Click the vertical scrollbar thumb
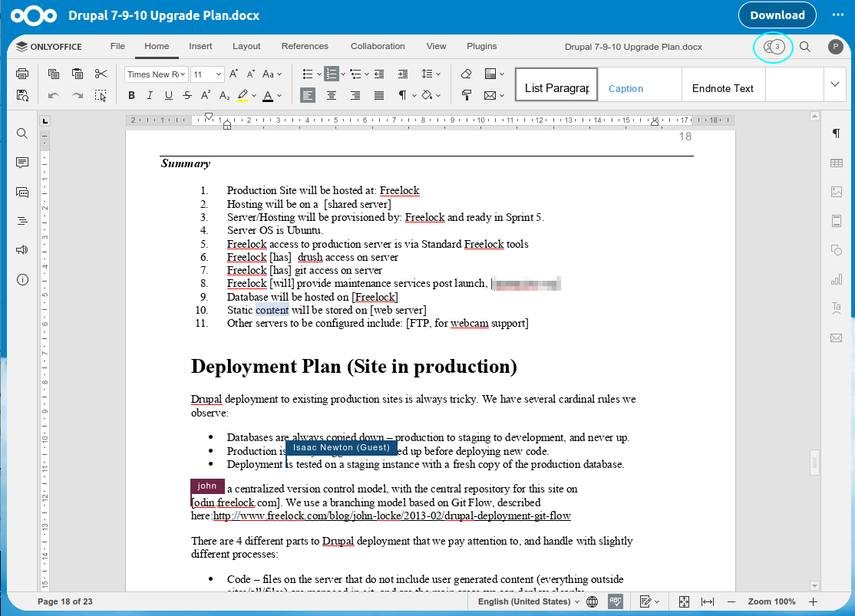This screenshot has width=855, height=616. point(814,463)
